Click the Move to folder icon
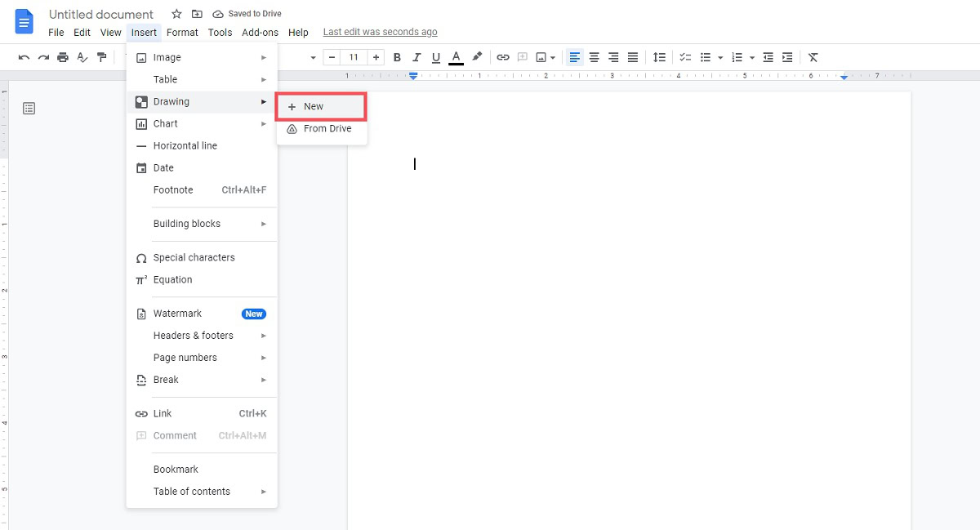Viewport: 980px width, 530px height. [x=197, y=14]
